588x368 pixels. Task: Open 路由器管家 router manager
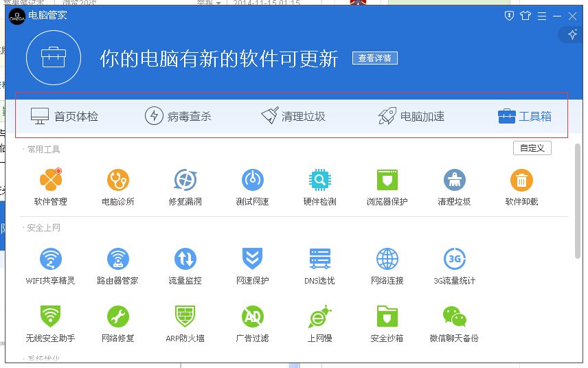(117, 266)
